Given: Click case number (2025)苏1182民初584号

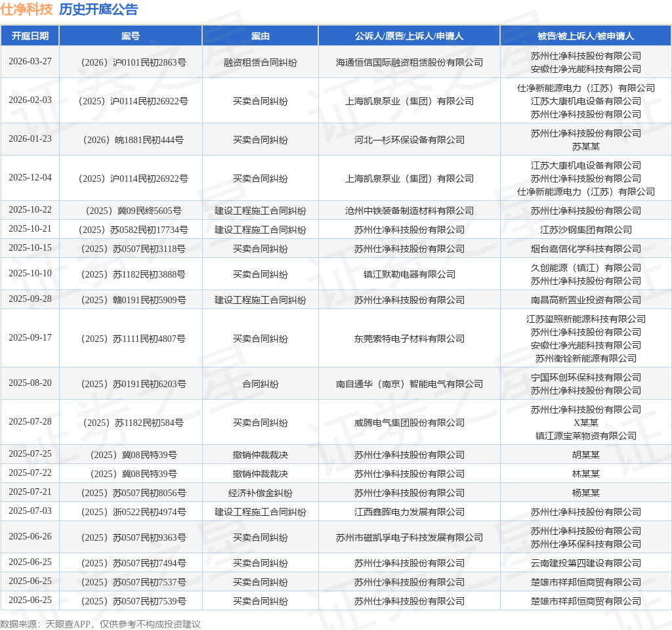Looking at the screenshot, I should point(133,423).
